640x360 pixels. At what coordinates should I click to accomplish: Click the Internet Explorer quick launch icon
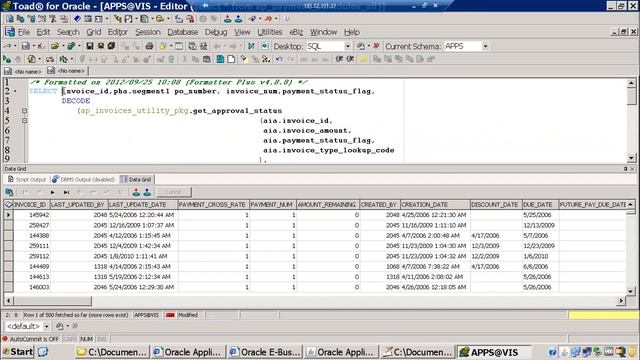(x=43, y=352)
